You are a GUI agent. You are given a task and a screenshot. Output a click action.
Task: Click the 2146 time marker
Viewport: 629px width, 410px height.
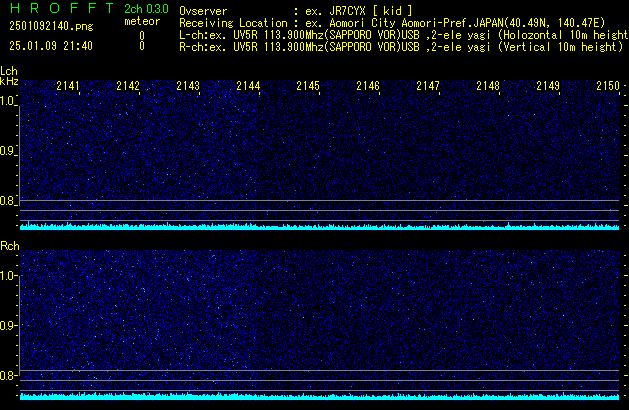(x=368, y=86)
